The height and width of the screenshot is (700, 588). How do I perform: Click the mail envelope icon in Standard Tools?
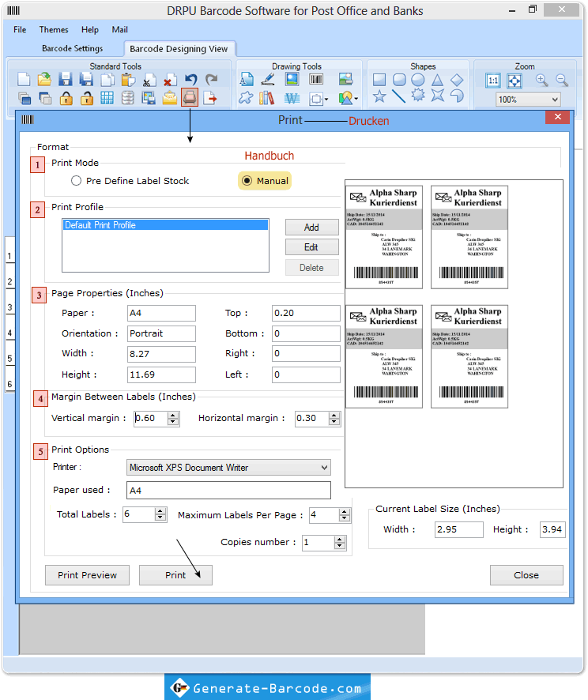(170, 98)
